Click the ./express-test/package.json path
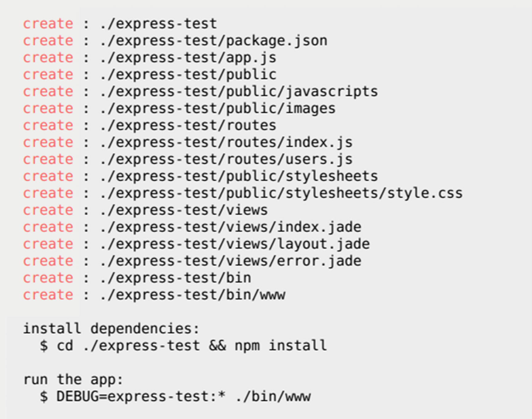Image resolution: width=532 pixels, height=419 pixels. point(213,41)
